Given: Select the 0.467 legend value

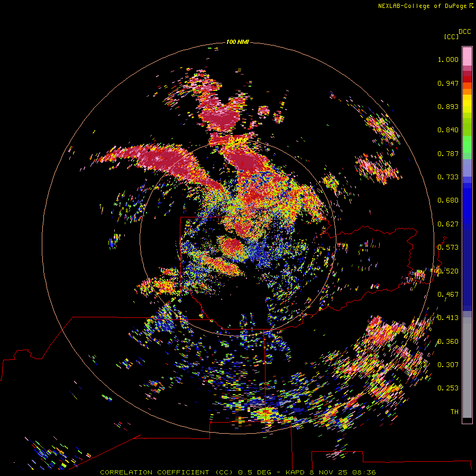Looking at the screenshot, I should [448, 295].
